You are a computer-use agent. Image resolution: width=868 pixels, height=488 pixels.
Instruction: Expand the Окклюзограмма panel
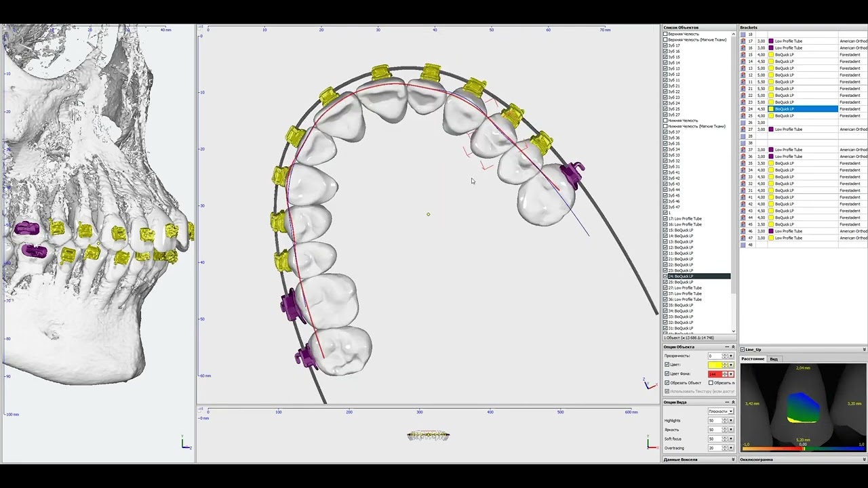[x=864, y=460]
